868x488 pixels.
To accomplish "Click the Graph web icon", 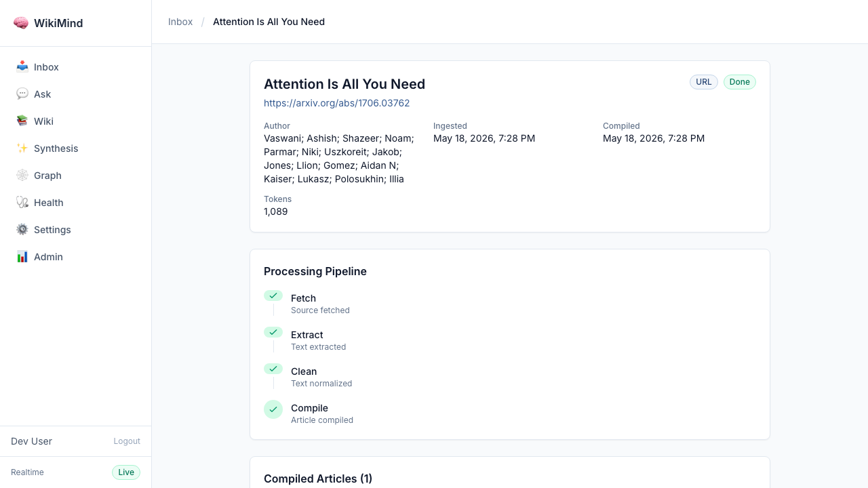I will tap(22, 175).
